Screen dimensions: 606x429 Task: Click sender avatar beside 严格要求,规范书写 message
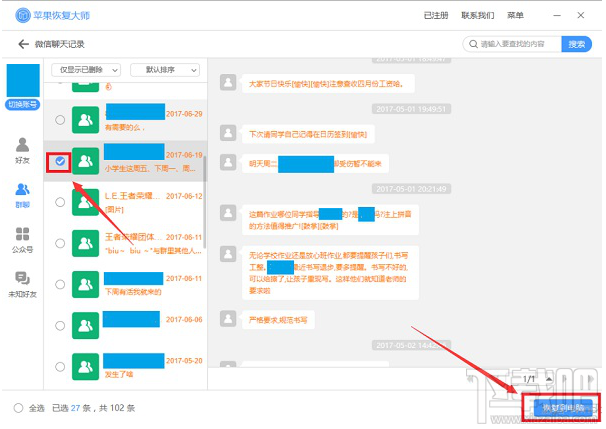coord(228,318)
